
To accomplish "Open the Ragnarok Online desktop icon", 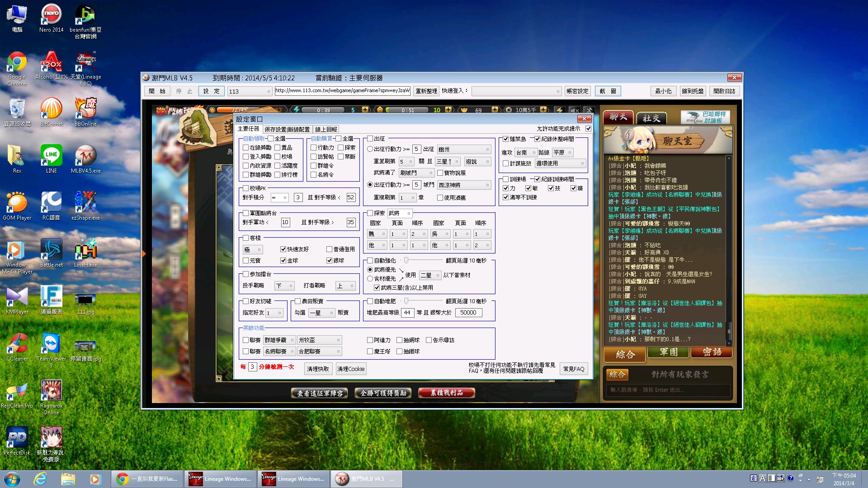I will [x=51, y=397].
